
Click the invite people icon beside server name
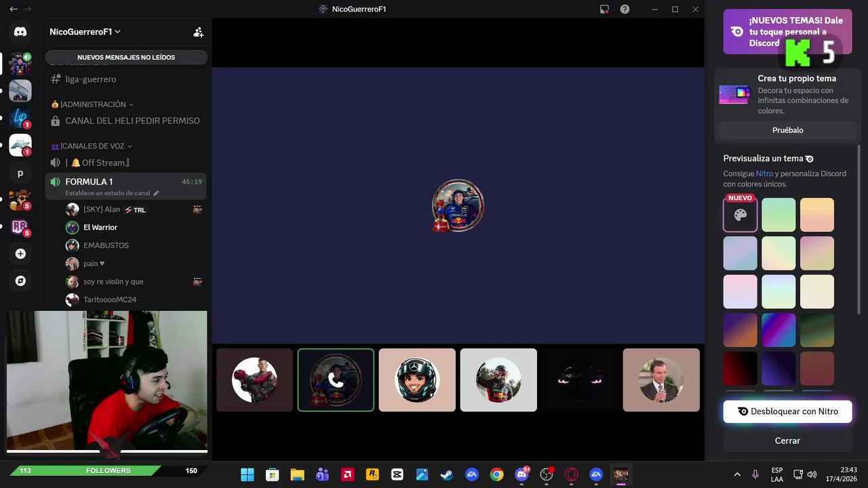pos(198,32)
